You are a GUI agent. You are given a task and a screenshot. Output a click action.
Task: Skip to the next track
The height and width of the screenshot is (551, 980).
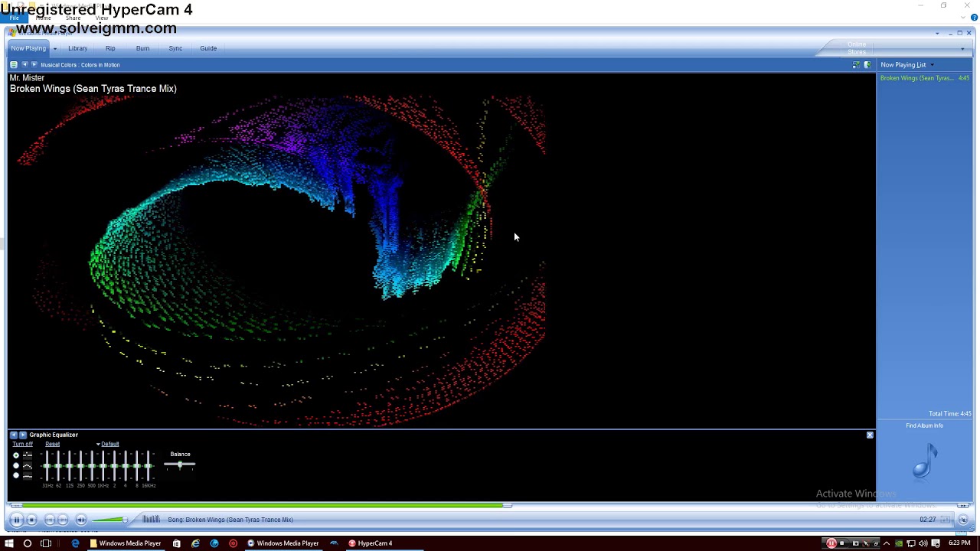tap(63, 520)
